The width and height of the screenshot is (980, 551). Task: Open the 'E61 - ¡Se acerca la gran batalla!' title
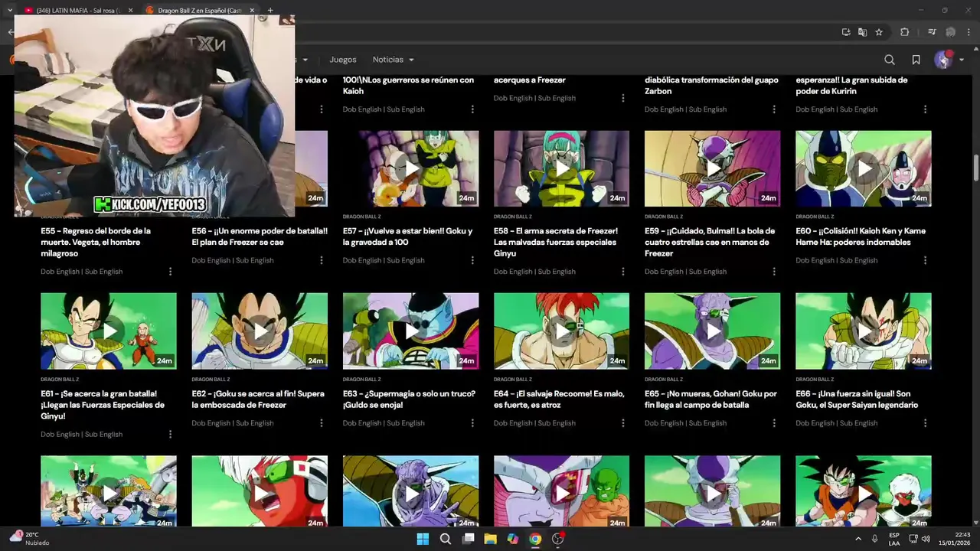pos(103,405)
